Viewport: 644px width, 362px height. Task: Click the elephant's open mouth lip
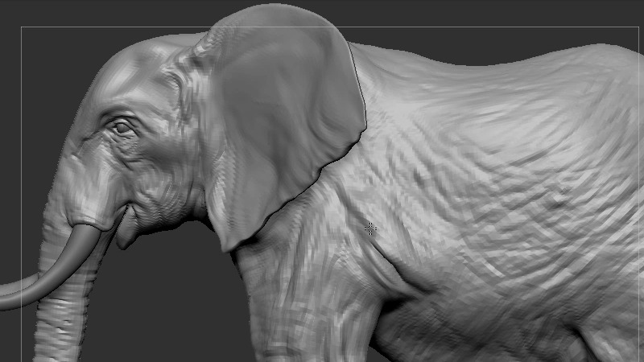click(x=126, y=228)
